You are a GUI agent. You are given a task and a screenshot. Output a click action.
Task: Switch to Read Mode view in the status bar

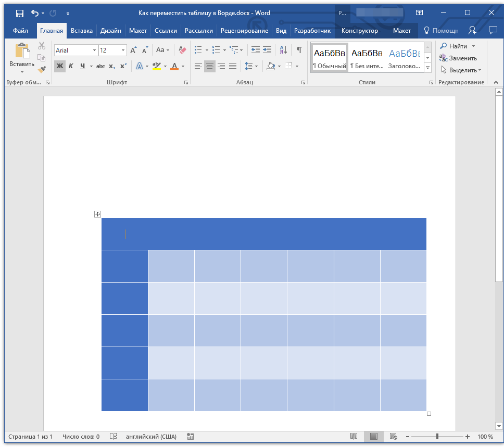[354, 437]
